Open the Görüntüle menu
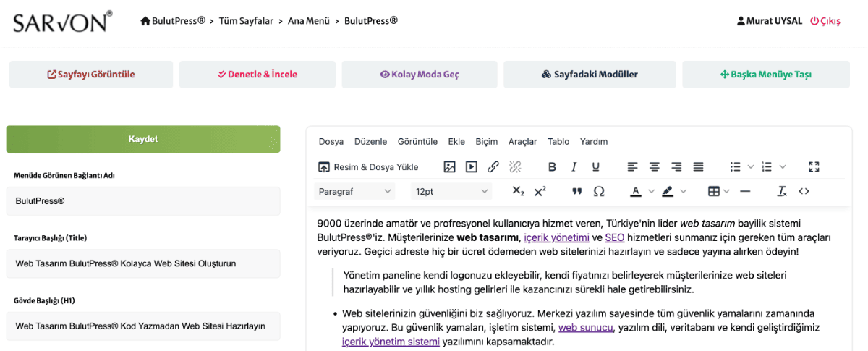868x351 pixels. 417,141
